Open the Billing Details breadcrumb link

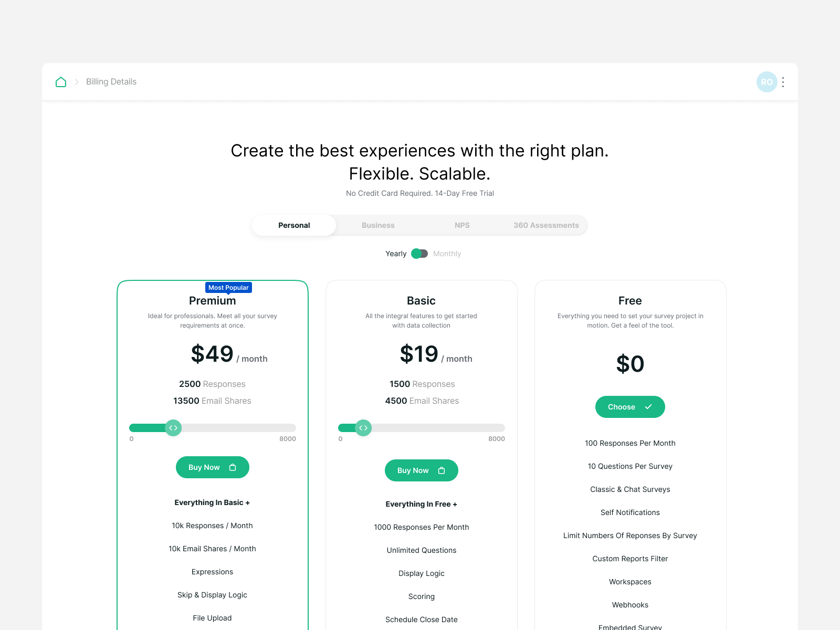111,82
